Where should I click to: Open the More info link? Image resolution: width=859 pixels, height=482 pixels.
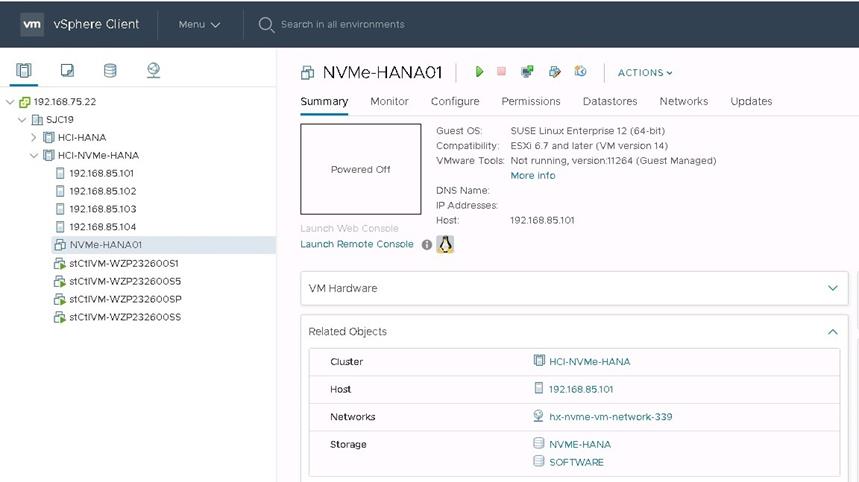pos(532,176)
